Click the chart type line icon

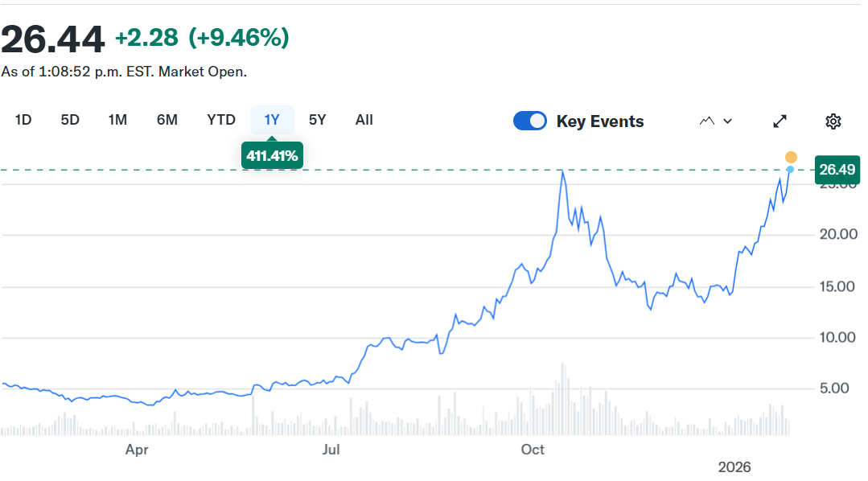coord(707,121)
